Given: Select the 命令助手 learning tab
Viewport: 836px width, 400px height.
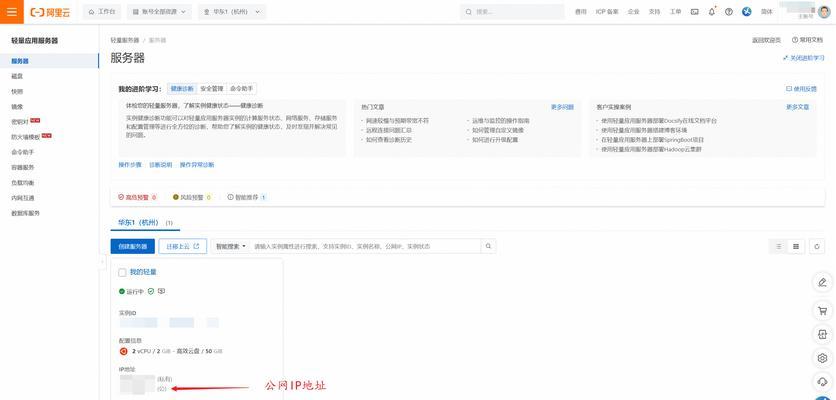Looking at the screenshot, I should click(x=242, y=89).
